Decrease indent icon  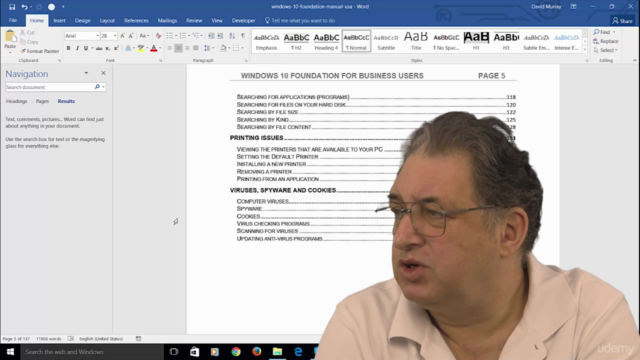(211, 36)
